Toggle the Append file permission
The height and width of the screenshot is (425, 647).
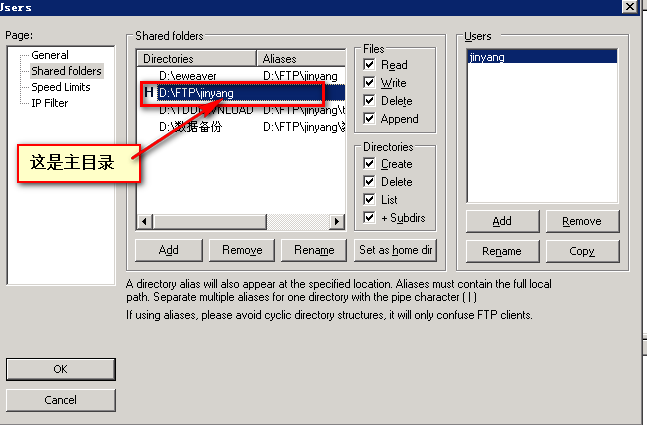tap(370, 119)
